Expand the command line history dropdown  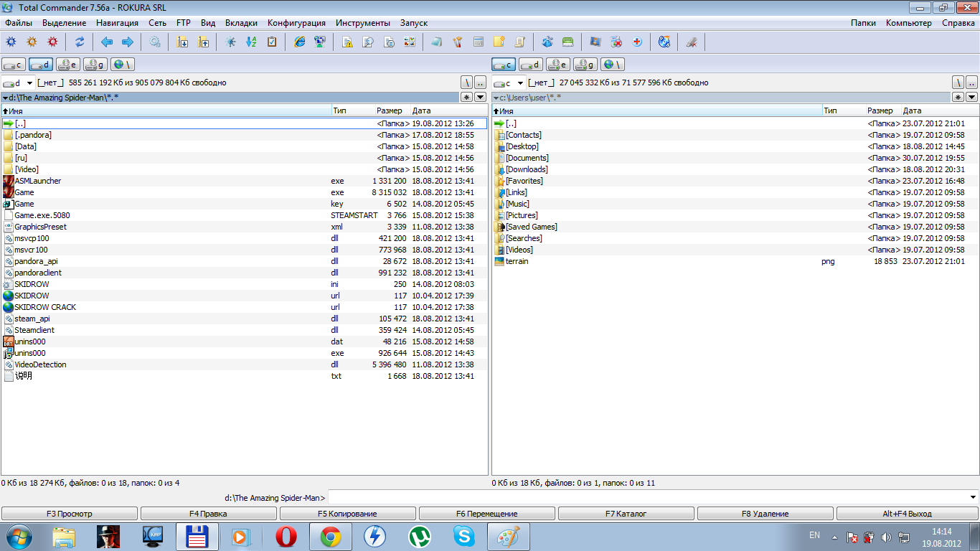pos(973,498)
